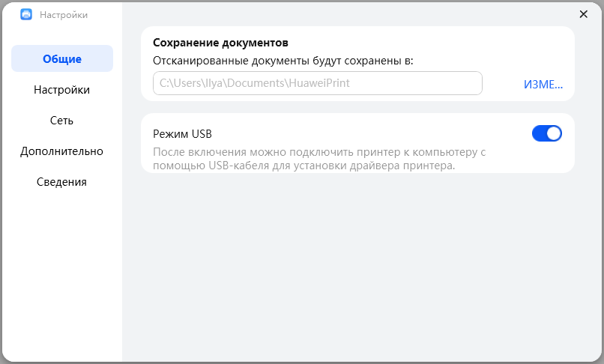Click the Сохранение документов heading
Image resolution: width=604 pixels, height=364 pixels.
click(220, 43)
